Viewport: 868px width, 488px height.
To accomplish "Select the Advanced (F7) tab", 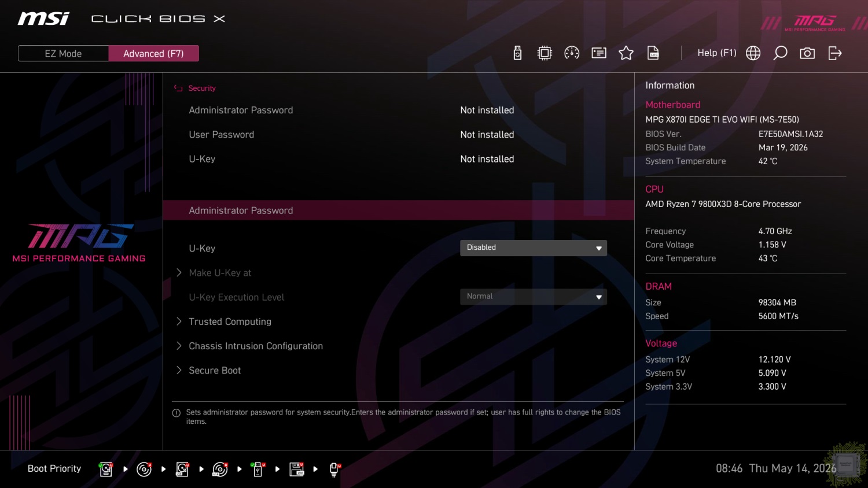I will click(x=153, y=53).
